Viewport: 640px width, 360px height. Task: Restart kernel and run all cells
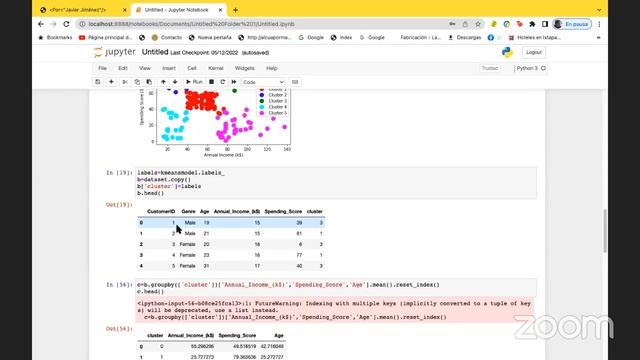[234, 82]
